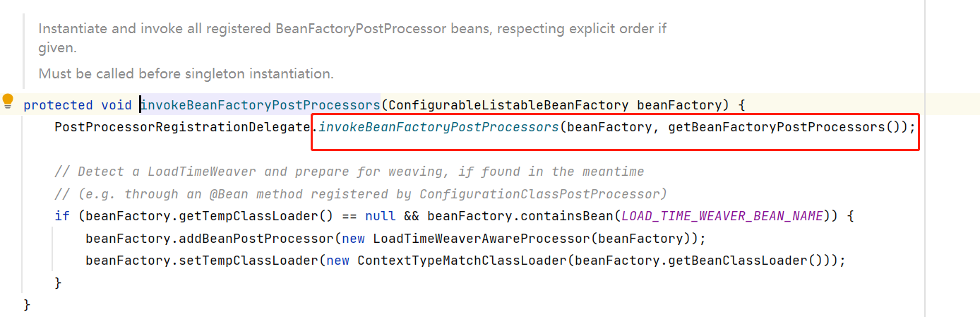
Task: Click the protected keyword
Action: pos(58,105)
